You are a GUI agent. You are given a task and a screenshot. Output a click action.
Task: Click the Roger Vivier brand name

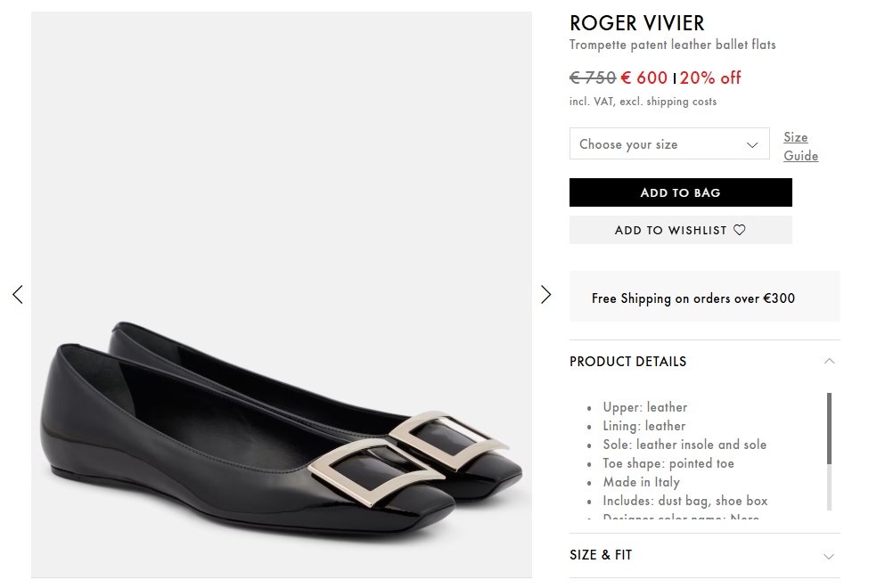[636, 23]
